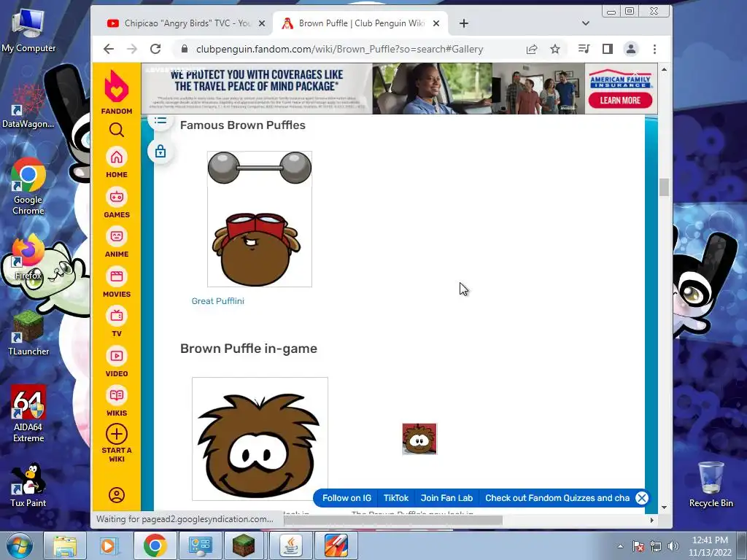Click the horizontal scroll right arrow
The image size is (747, 560).
point(651,520)
